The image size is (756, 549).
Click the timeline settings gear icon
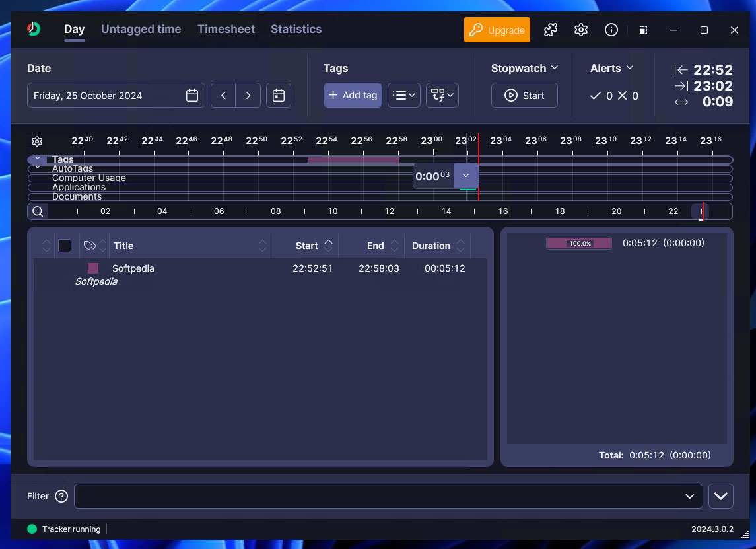pos(37,141)
